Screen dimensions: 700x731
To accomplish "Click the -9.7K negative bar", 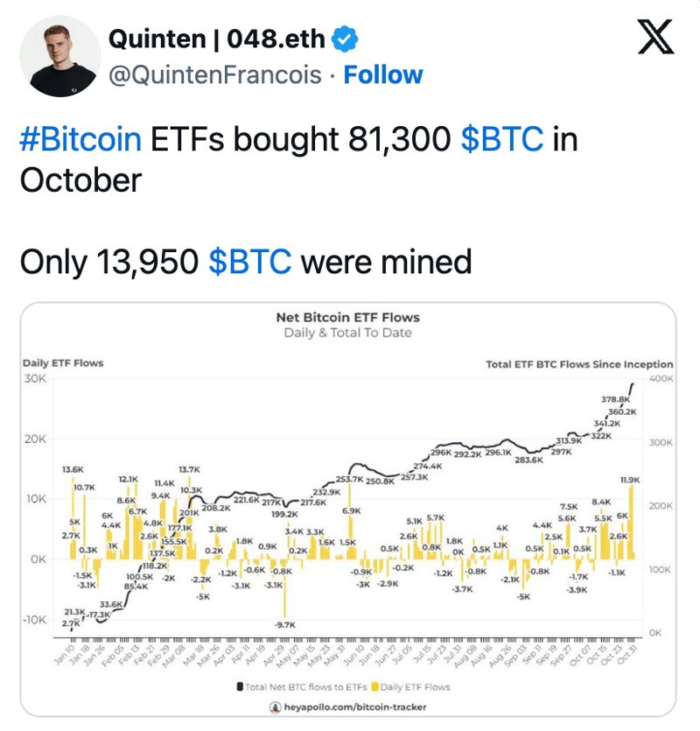I will [284, 588].
